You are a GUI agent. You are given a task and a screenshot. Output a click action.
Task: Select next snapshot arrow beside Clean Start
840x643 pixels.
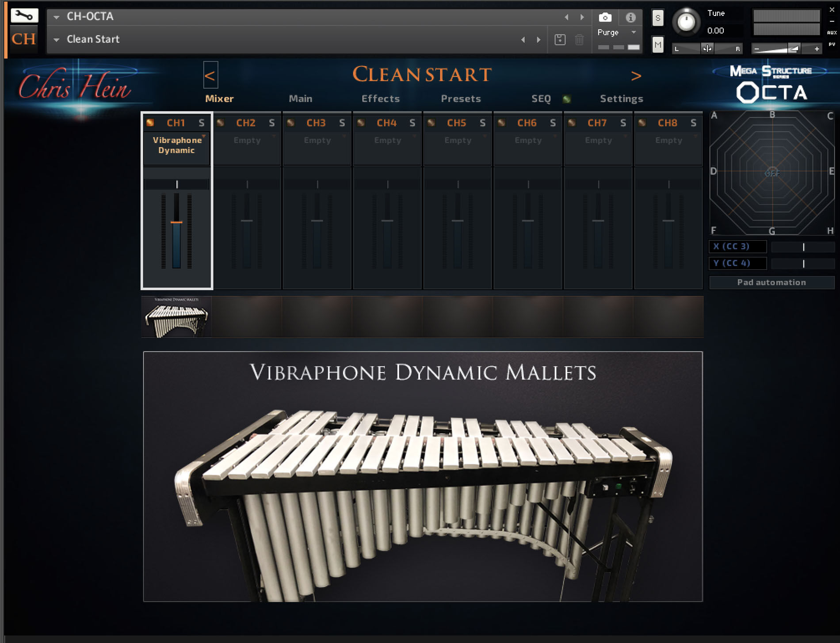click(x=538, y=40)
